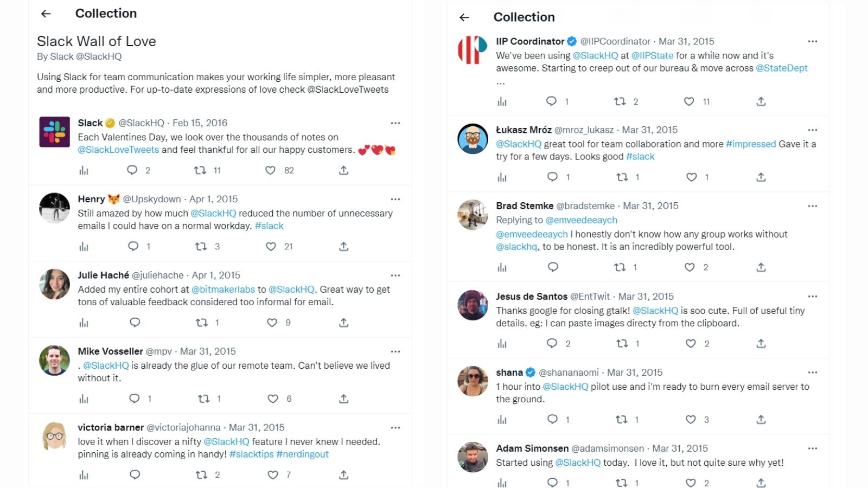Open more options on Slack's tweet
The width and height of the screenshot is (868, 488).
pyautogui.click(x=395, y=123)
